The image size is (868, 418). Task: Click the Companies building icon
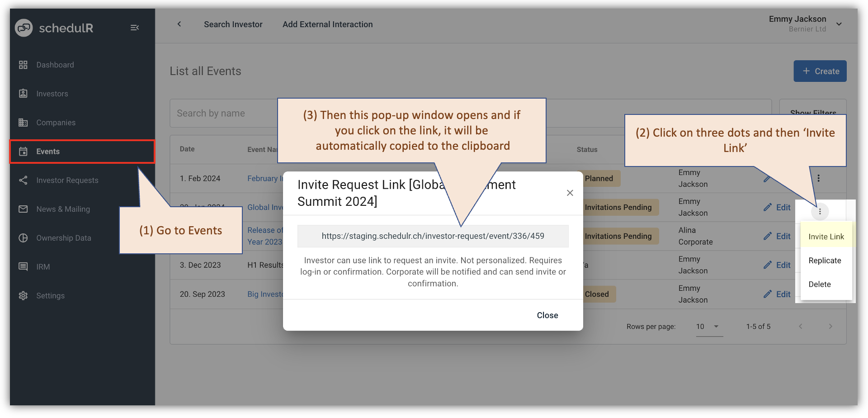[x=23, y=122]
